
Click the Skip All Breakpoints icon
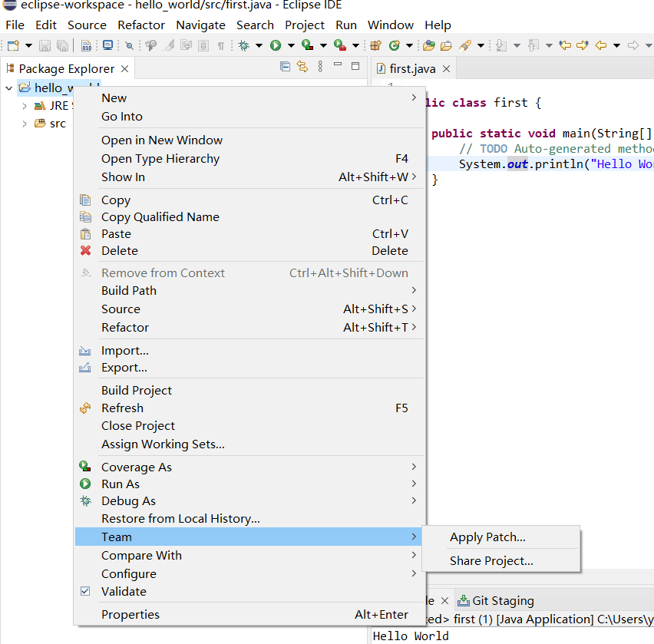(x=130, y=45)
